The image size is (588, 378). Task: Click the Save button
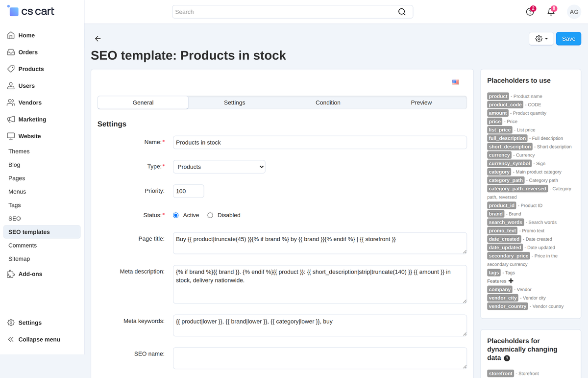(x=568, y=39)
